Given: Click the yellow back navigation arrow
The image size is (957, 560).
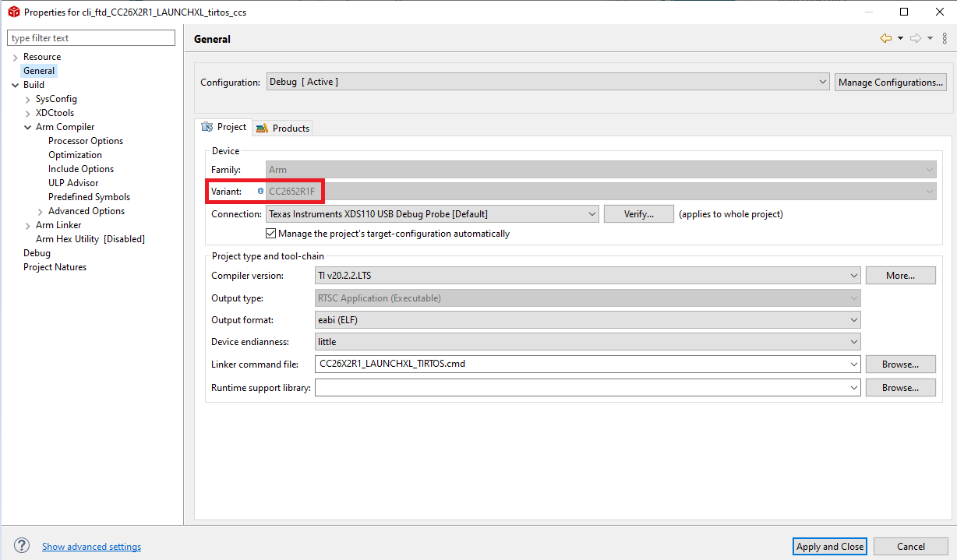Looking at the screenshot, I should [885, 38].
